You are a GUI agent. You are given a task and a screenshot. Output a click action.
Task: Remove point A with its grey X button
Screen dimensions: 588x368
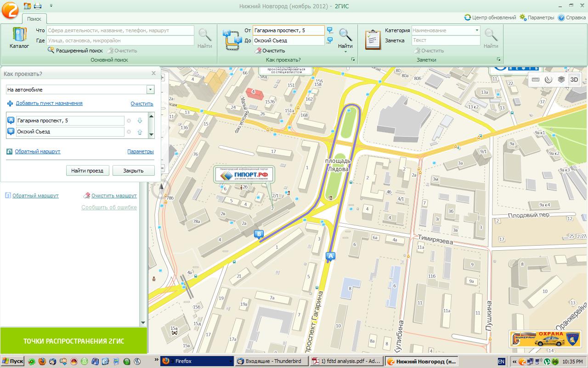point(129,121)
